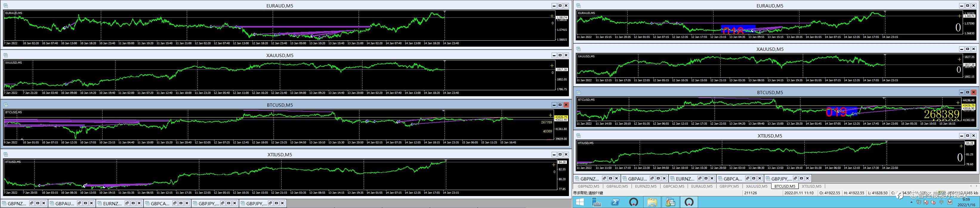
Task: Open the GBPCAD,M5 chart tab
Action: [x=673, y=186]
